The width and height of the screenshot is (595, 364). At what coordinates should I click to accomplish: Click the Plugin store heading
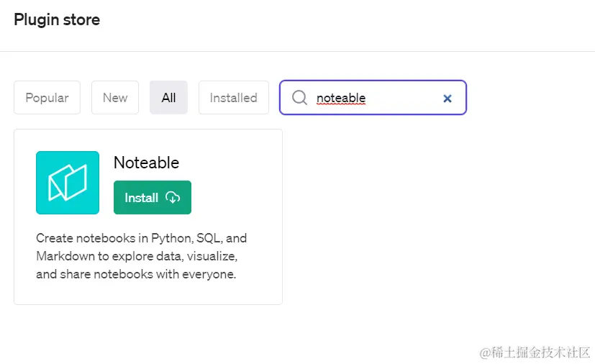(57, 19)
